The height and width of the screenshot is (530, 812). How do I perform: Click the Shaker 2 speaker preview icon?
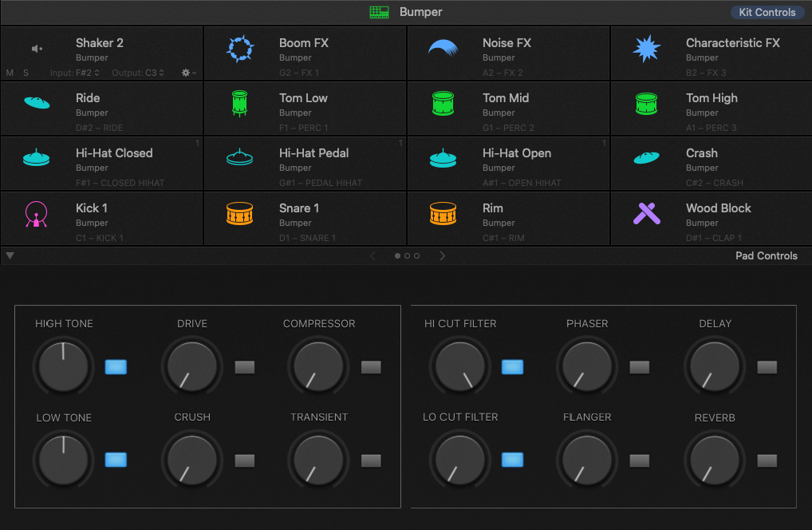[x=37, y=49]
